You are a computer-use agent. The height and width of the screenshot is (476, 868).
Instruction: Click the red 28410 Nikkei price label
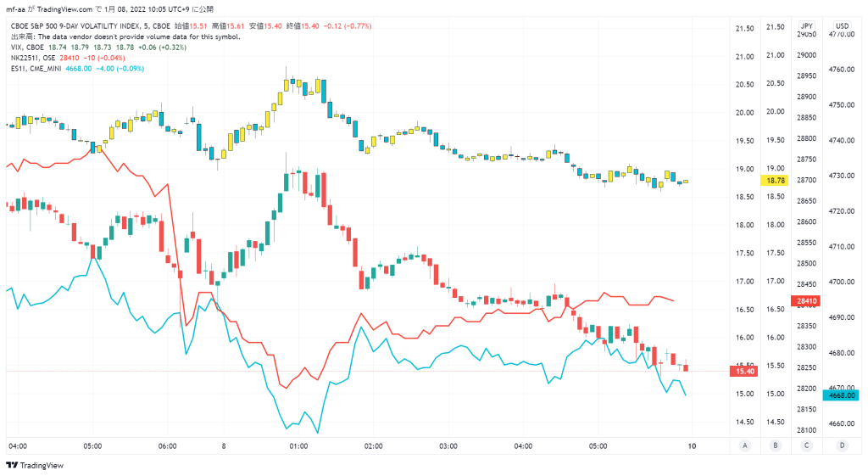pyautogui.click(x=807, y=301)
